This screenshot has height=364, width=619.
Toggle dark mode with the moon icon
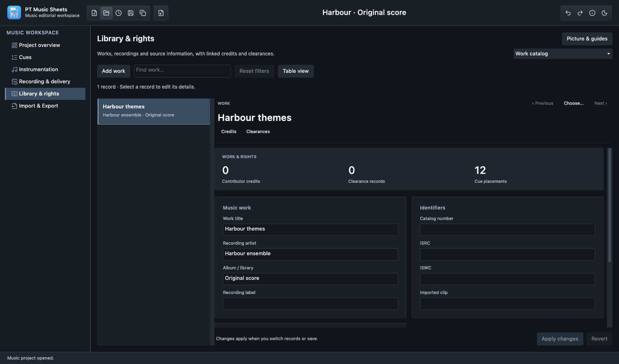(604, 13)
